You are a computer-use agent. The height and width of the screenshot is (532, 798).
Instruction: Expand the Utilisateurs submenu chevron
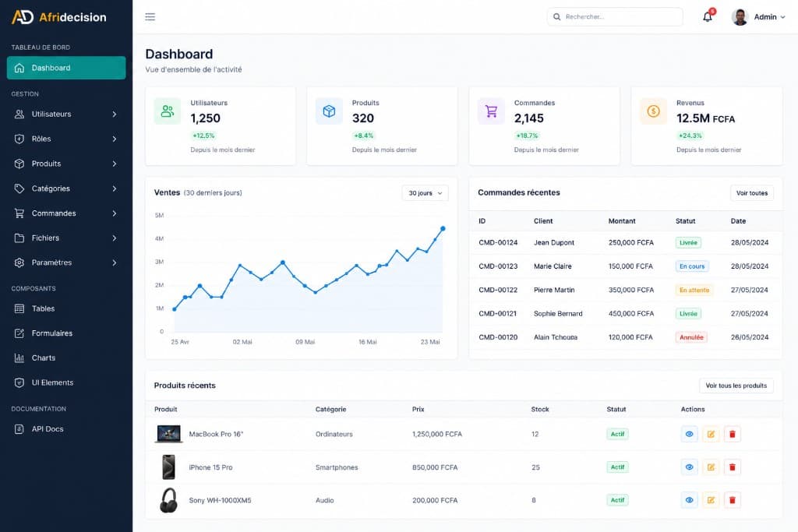115,114
